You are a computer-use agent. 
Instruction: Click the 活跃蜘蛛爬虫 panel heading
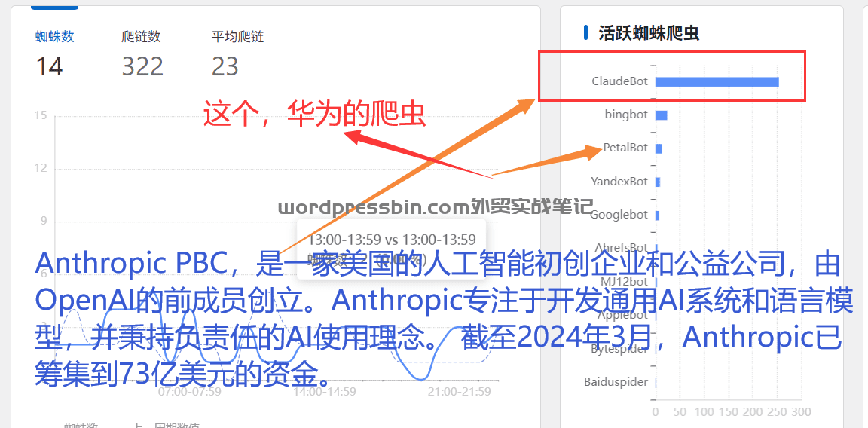(x=648, y=33)
